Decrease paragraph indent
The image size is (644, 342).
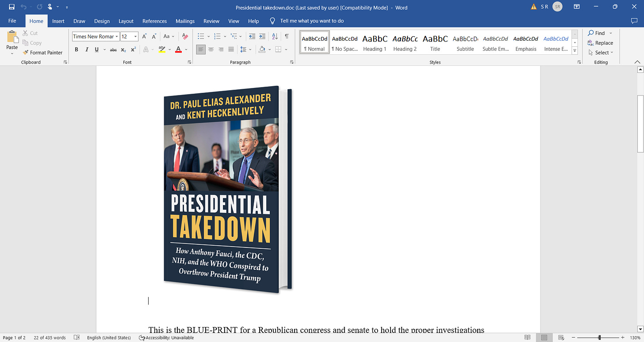coord(252,37)
